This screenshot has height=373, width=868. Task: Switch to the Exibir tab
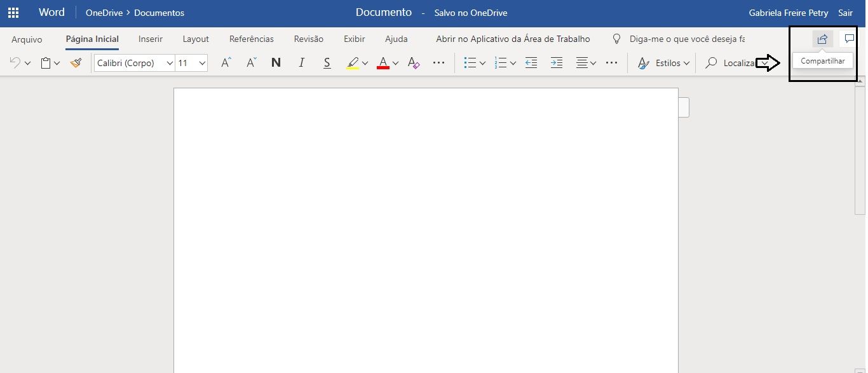click(x=355, y=39)
